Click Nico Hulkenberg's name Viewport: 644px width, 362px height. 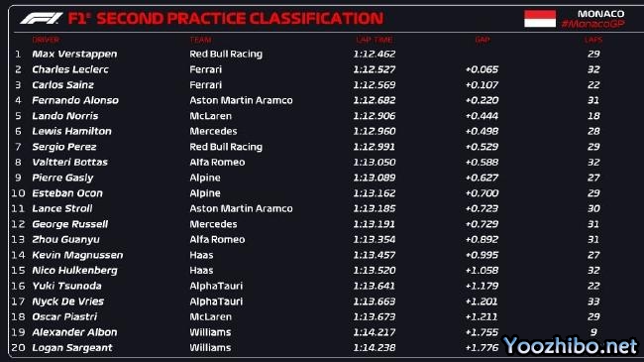coord(74,271)
